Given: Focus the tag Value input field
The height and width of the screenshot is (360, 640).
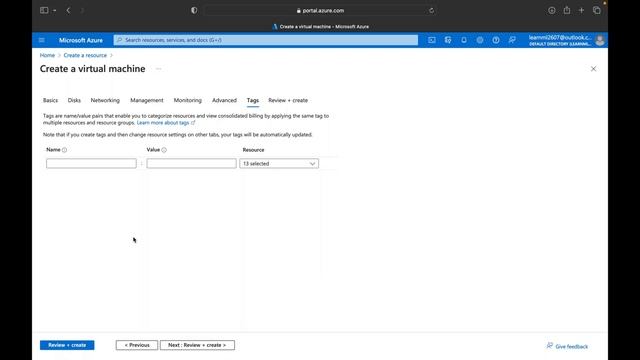Looking at the screenshot, I should 191,164.
